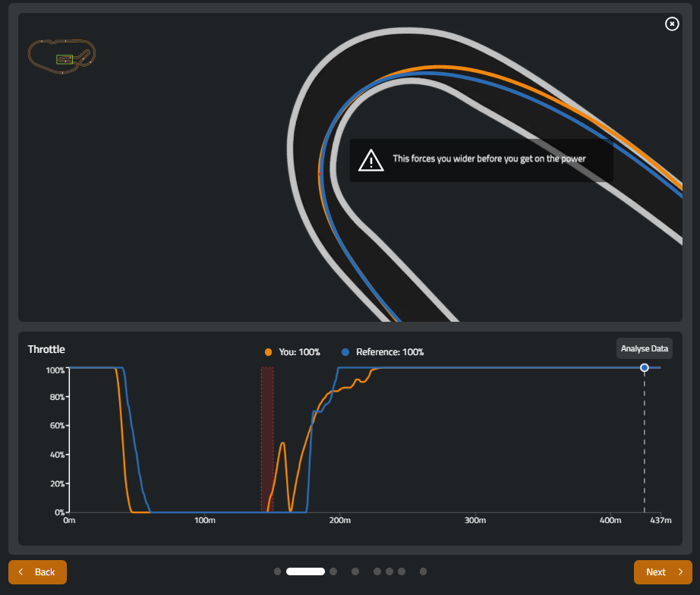This screenshot has width=700, height=595.
Task: Jump to the first pagination dot
Action: (277, 571)
